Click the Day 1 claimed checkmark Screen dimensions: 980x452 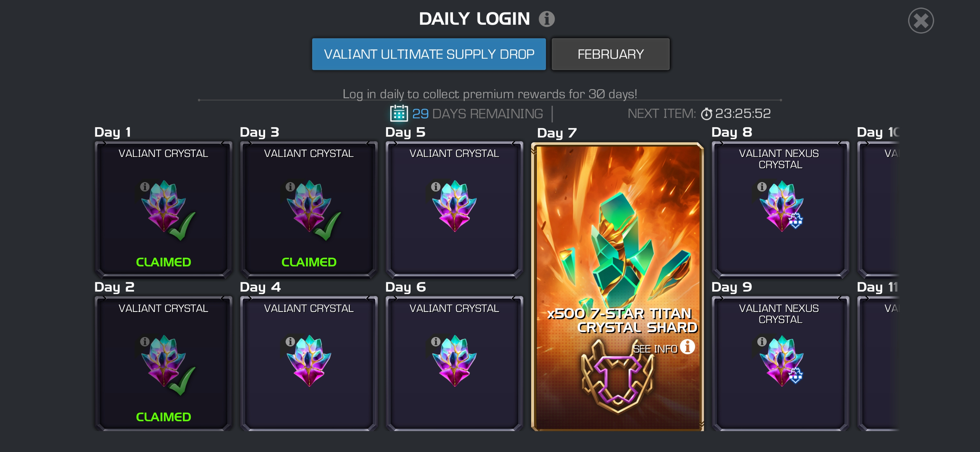point(182,226)
